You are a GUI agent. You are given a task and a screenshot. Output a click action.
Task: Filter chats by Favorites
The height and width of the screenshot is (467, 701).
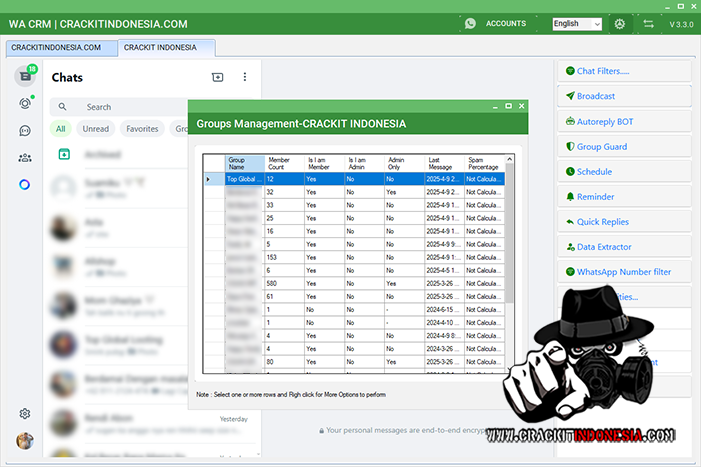(142, 129)
